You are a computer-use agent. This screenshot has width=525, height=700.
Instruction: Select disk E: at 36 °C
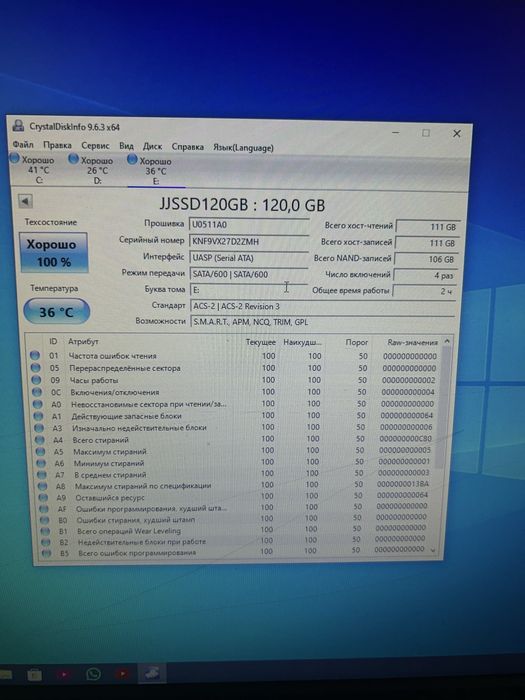152,171
